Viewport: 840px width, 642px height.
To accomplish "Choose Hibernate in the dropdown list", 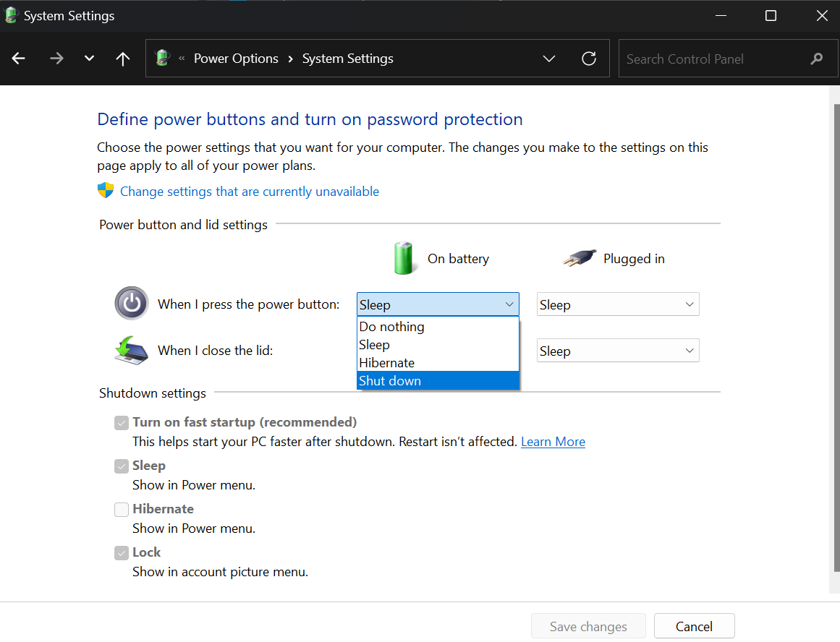I will (x=438, y=363).
